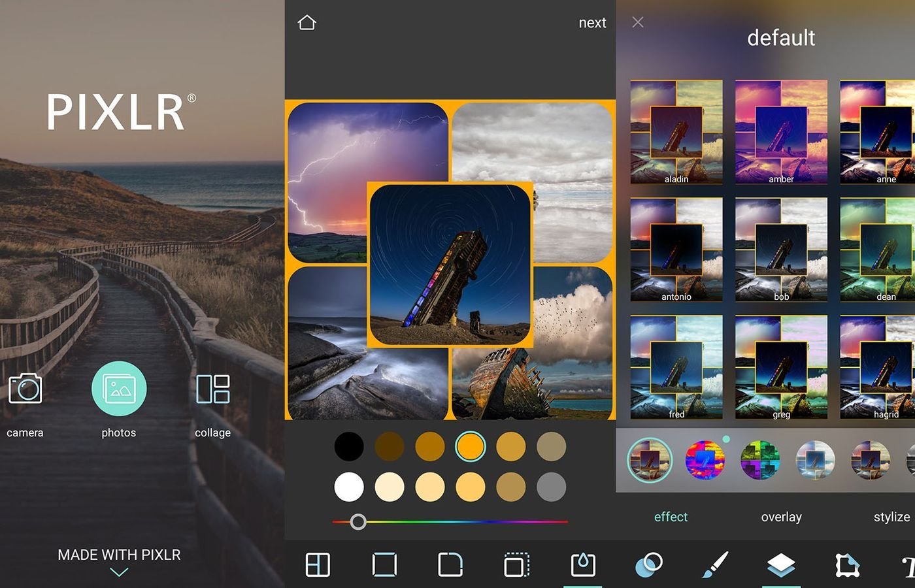Pick the olive tan color swatch

[x=551, y=447]
